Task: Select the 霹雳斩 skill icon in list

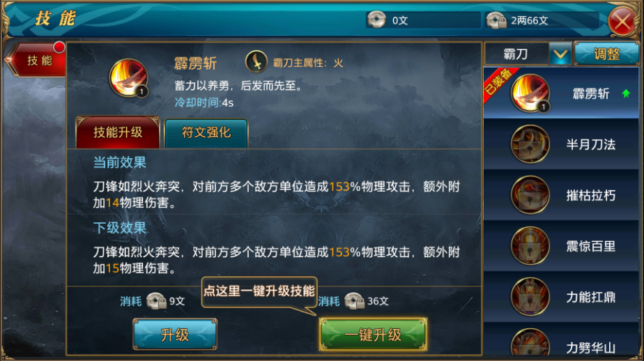Action: 530,93
